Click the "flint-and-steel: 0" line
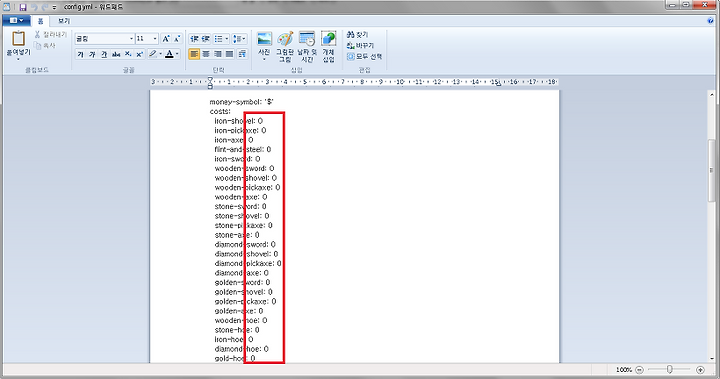This screenshot has height=379, width=720. click(242, 149)
